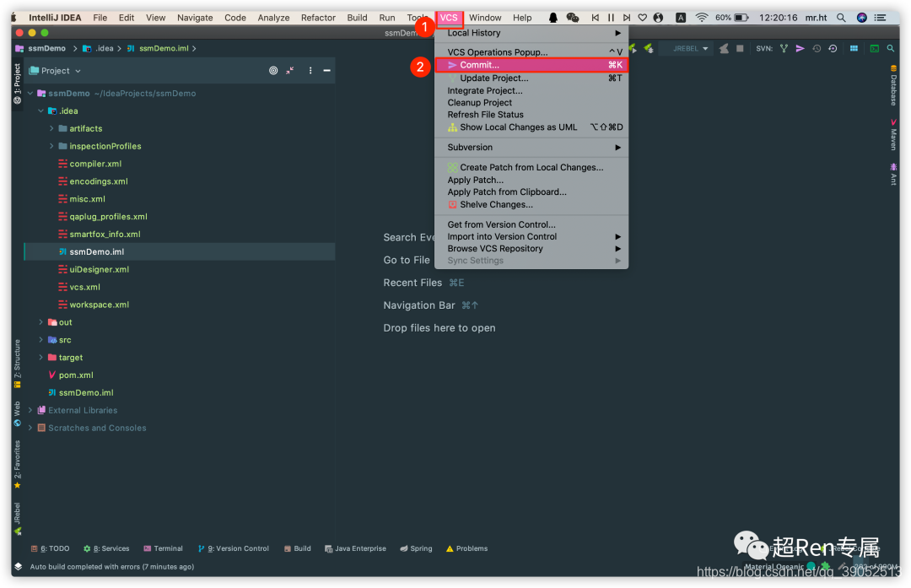Open the VCS menu in menu bar
The image size is (911, 588).
pos(449,18)
